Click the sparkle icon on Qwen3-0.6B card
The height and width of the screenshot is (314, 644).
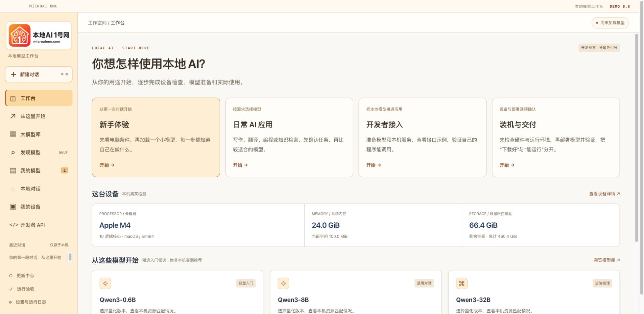point(105,283)
